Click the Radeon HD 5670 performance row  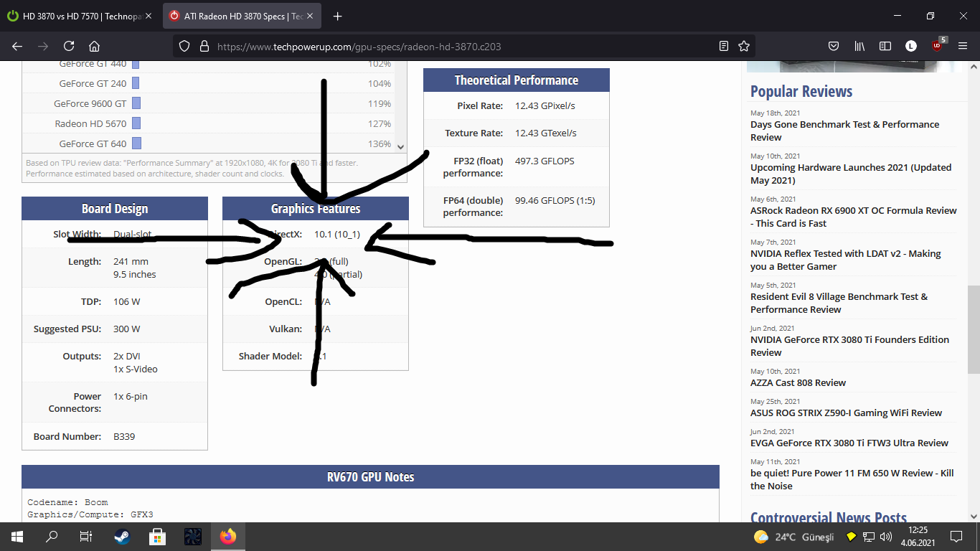208,123
